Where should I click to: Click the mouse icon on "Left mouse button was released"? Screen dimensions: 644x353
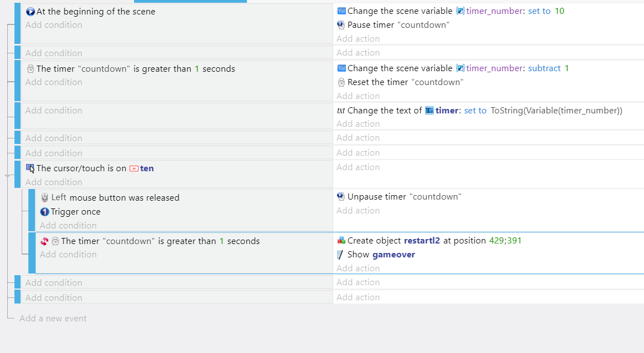pyautogui.click(x=44, y=197)
